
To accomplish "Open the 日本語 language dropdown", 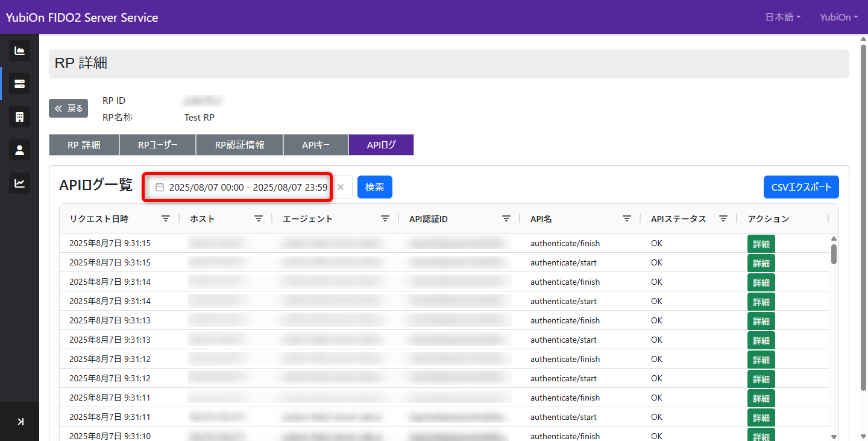I will (783, 17).
